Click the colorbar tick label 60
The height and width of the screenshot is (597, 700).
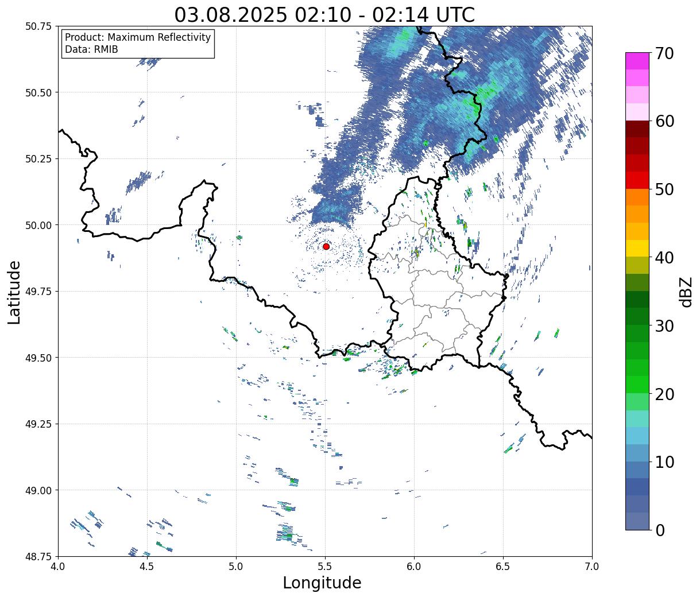tap(664, 121)
